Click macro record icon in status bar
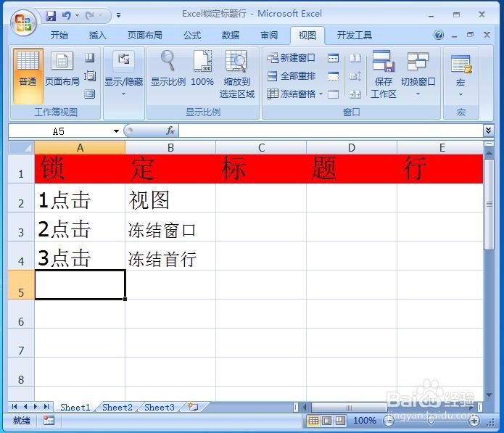This screenshot has height=433, width=504. point(49,420)
